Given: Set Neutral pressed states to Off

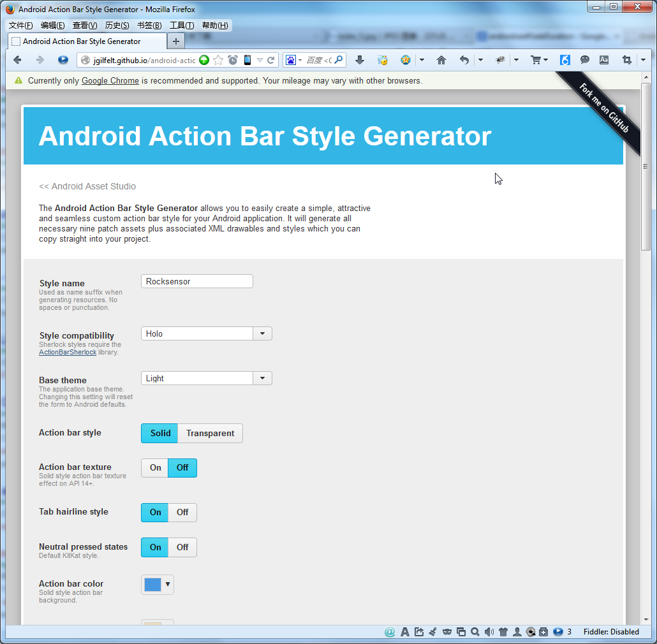Looking at the screenshot, I should [x=182, y=548].
